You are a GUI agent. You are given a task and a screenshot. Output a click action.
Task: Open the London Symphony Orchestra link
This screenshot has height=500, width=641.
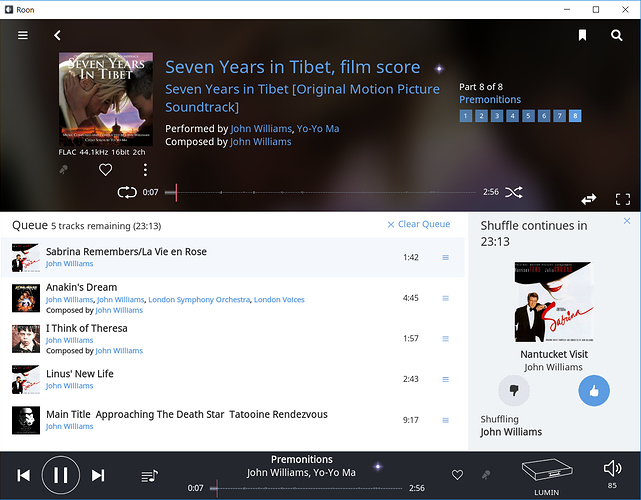point(199,300)
